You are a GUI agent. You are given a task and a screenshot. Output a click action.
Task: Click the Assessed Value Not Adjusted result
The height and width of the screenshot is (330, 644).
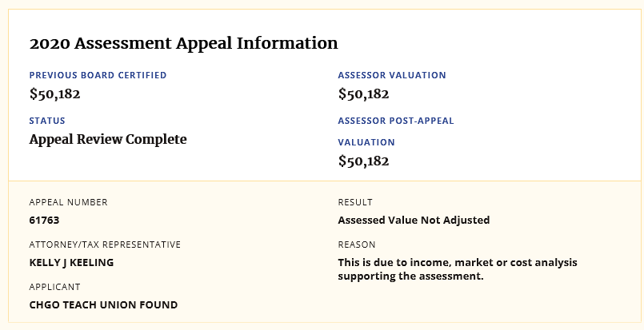(x=414, y=221)
